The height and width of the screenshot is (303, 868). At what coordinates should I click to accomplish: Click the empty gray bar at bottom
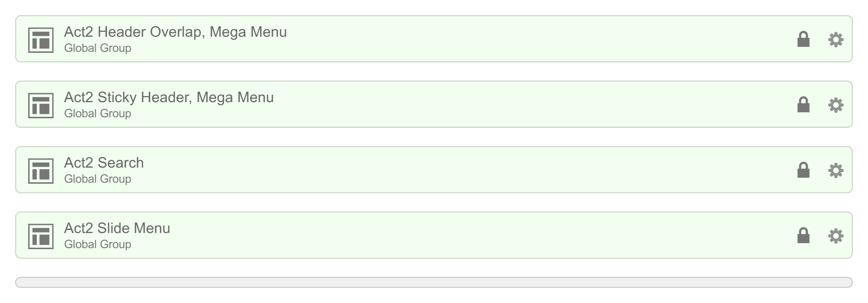pos(433,282)
